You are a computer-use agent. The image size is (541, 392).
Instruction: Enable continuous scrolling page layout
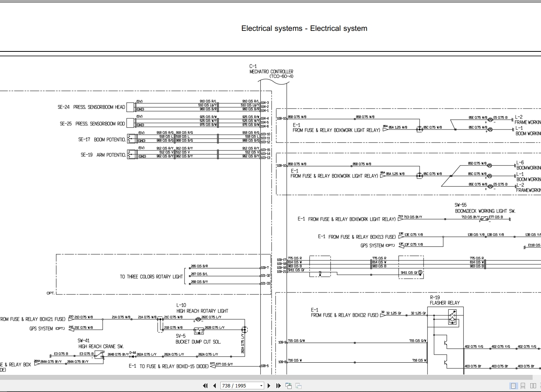point(523,386)
